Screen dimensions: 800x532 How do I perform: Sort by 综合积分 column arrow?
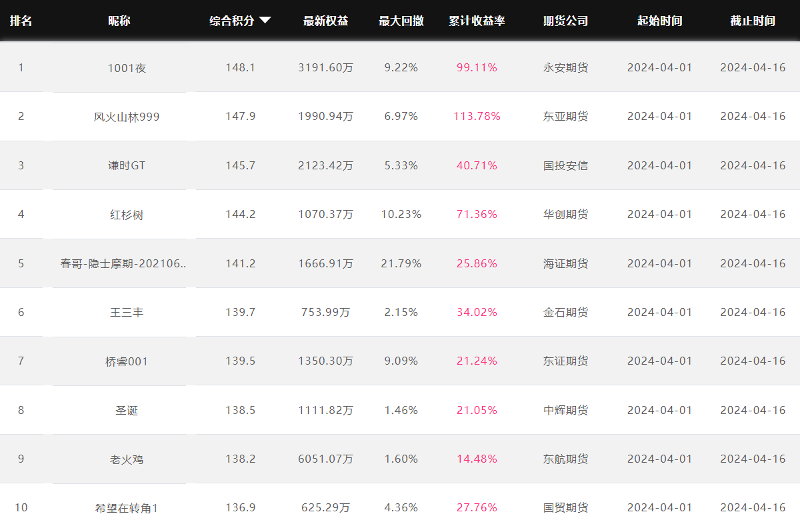(265, 21)
